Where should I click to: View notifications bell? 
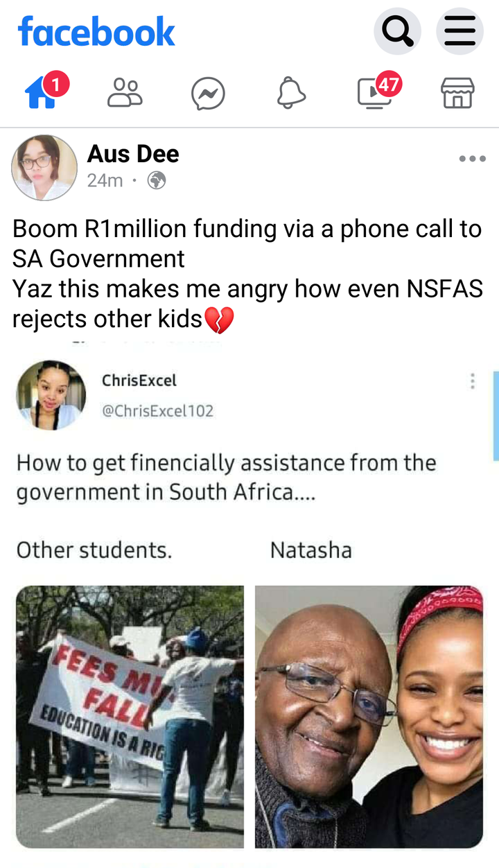coord(291,93)
